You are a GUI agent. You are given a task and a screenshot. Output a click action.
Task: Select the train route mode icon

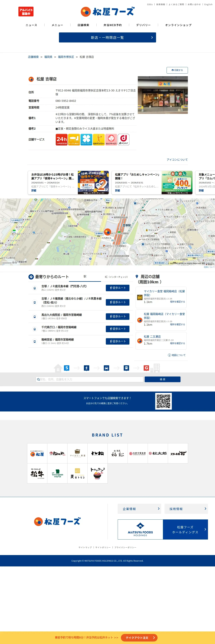[126, 368]
